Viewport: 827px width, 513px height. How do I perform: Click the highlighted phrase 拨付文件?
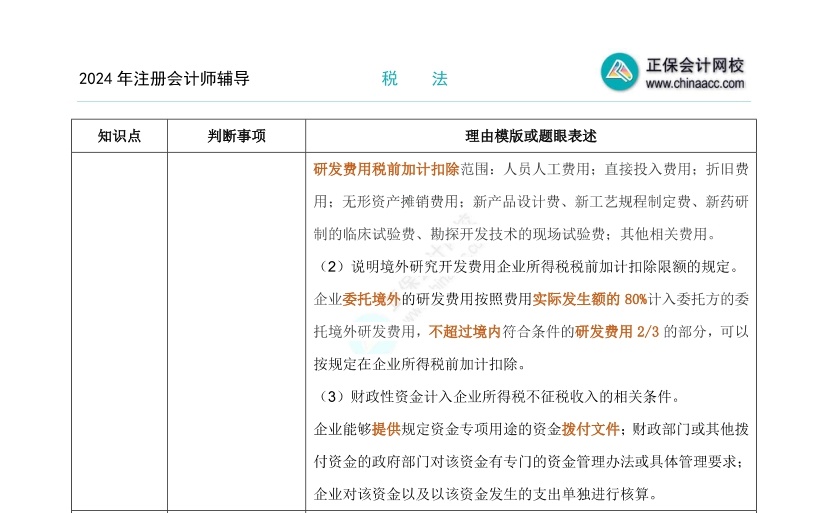pos(590,429)
